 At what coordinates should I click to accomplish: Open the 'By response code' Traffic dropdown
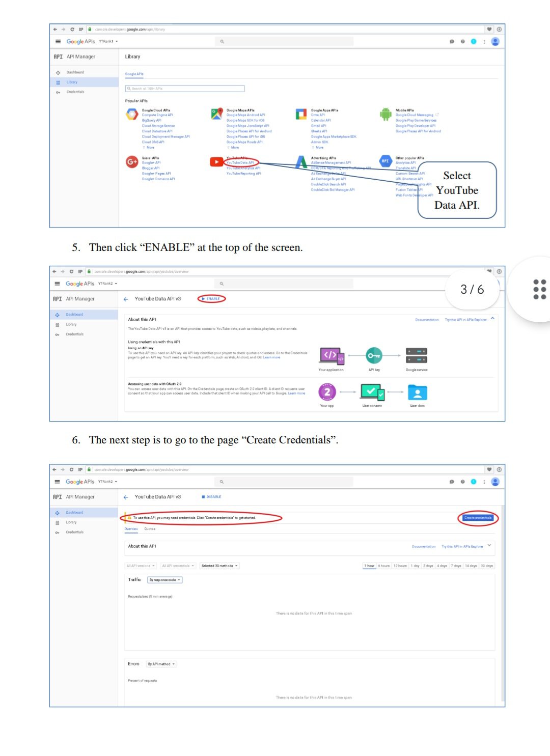click(x=164, y=580)
